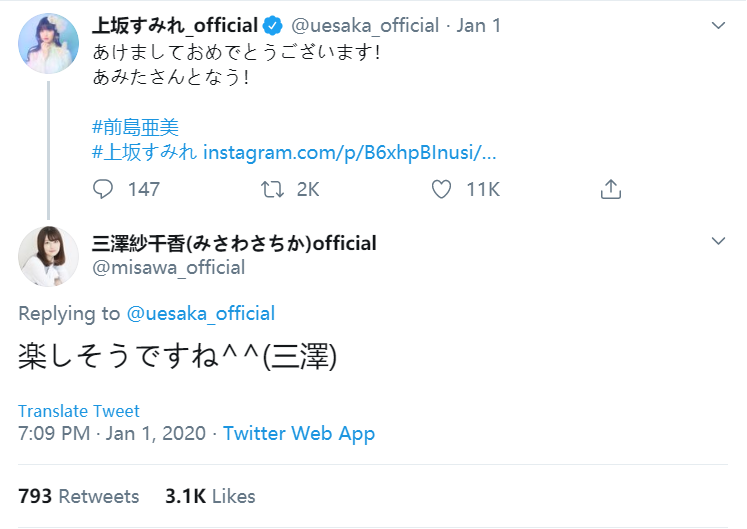Click the 7:09 PM · Jan 1, 2020 timestamp
Screen dimensions: 747x529
(x=112, y=434)
